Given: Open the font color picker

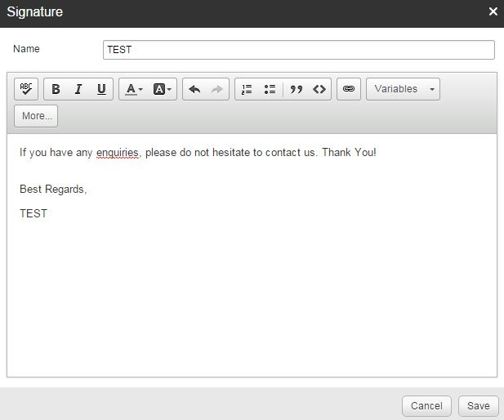Looking at the screenshot, I should [x=134, y=89].
